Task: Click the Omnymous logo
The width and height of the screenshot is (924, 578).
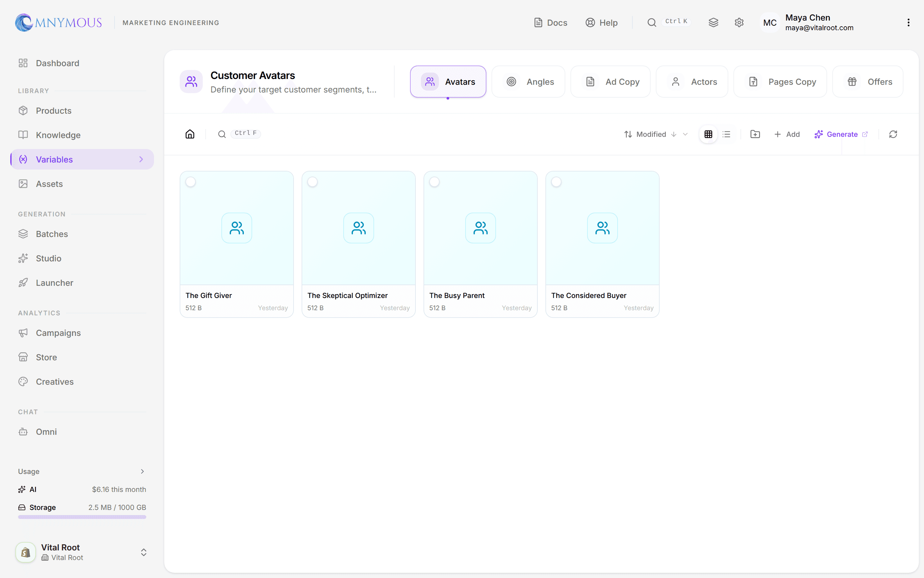Action: [58, 22]
